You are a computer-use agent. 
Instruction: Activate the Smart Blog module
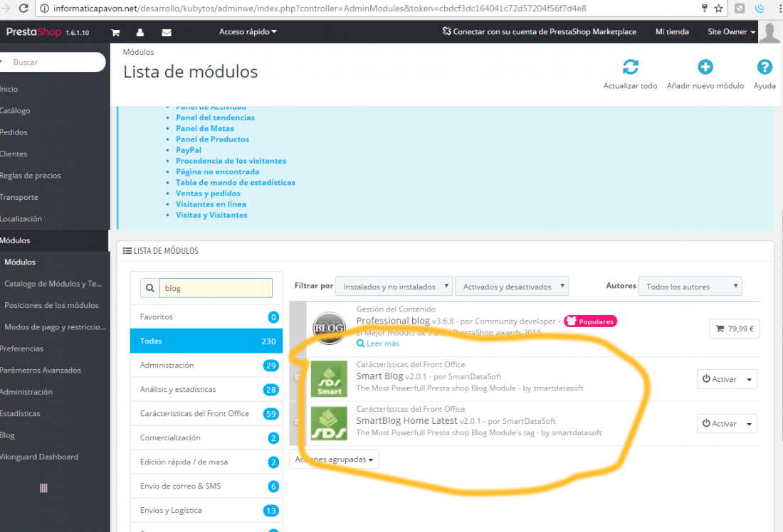pos(720,379)
